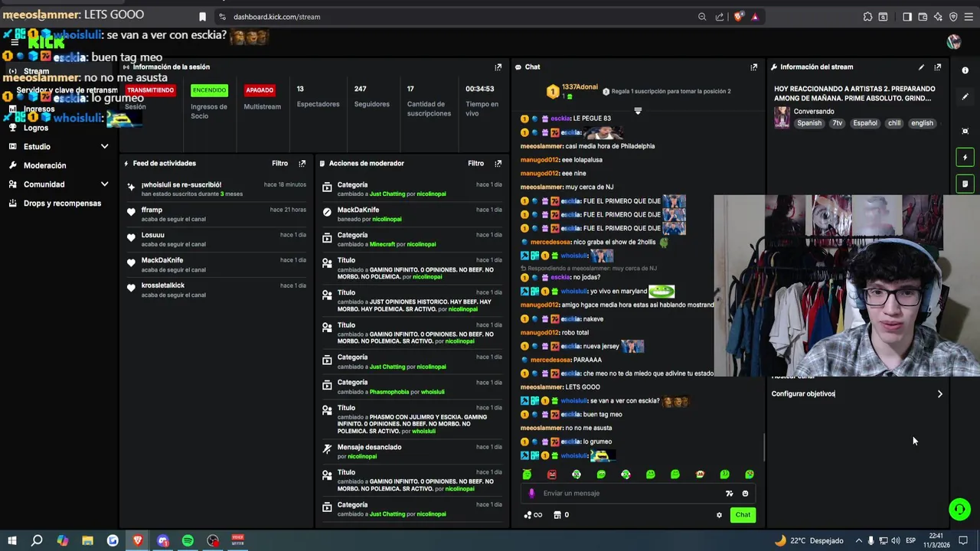Pop out Feed de actividades panel
Viewport: 980px width, 551px height.
point(302,164)
